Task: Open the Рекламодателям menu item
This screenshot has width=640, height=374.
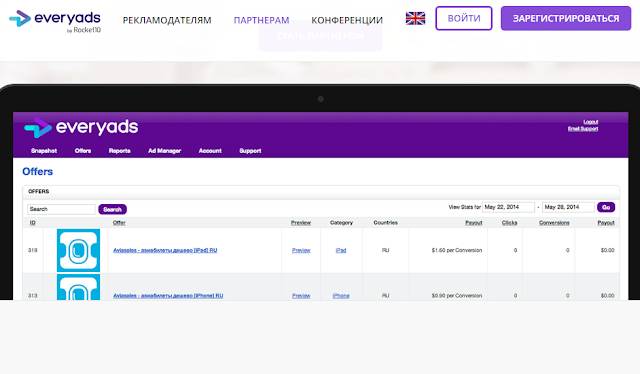Action: (x=167, y=20)
